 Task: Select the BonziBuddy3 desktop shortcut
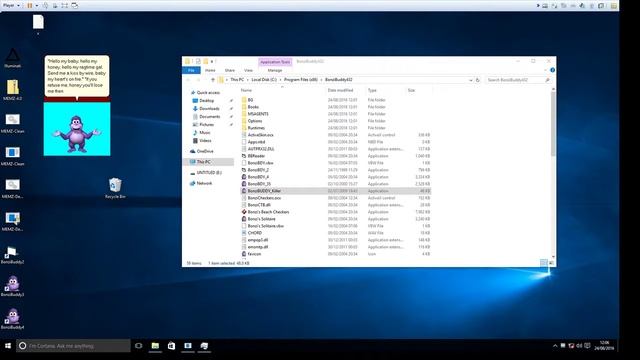pos(12,286)
